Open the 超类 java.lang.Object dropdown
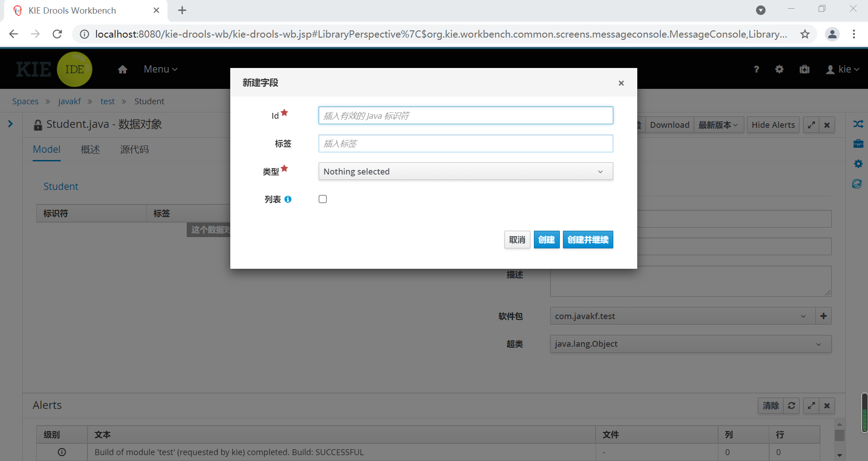Image resolution: width=868 pixels, height=461 pixels. tap(691, 344)
